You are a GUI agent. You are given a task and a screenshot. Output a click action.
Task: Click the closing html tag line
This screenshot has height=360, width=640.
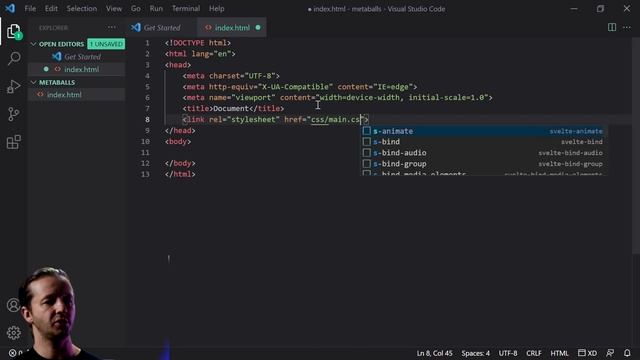coord(180,174)
